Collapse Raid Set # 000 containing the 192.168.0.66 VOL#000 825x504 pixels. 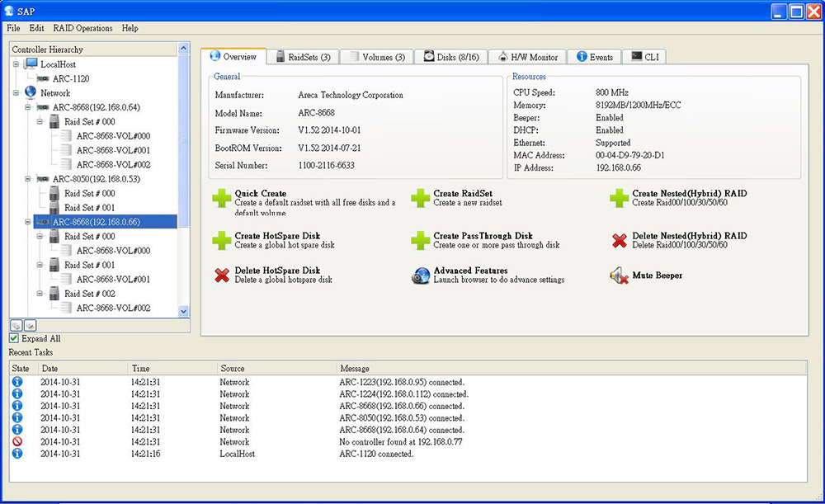(40, 236)
